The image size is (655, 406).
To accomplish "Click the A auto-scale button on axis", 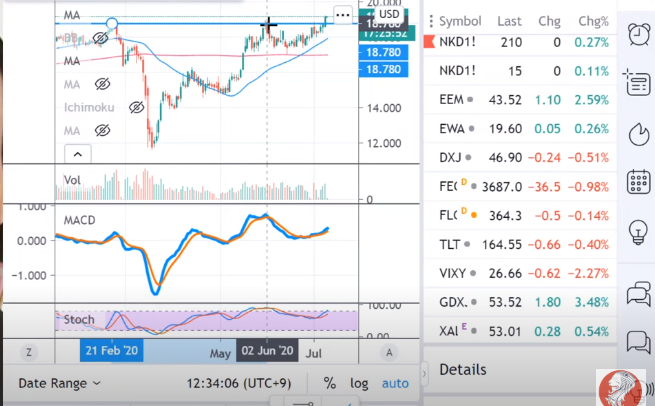I will (x=389, y=353).
